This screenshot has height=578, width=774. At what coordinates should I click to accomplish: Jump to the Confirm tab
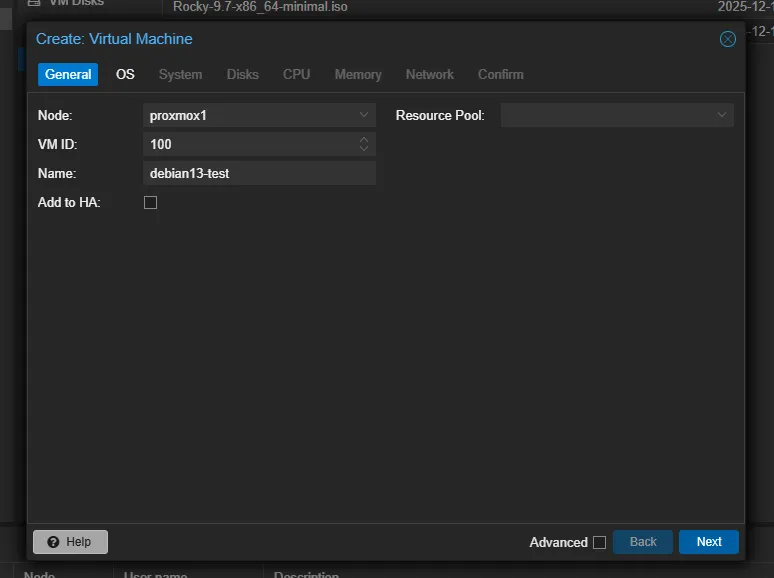coord(500,74)
